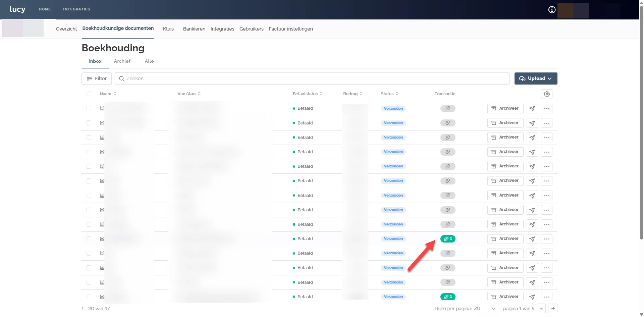Click the Transactie column header

(x=445, y=94)
